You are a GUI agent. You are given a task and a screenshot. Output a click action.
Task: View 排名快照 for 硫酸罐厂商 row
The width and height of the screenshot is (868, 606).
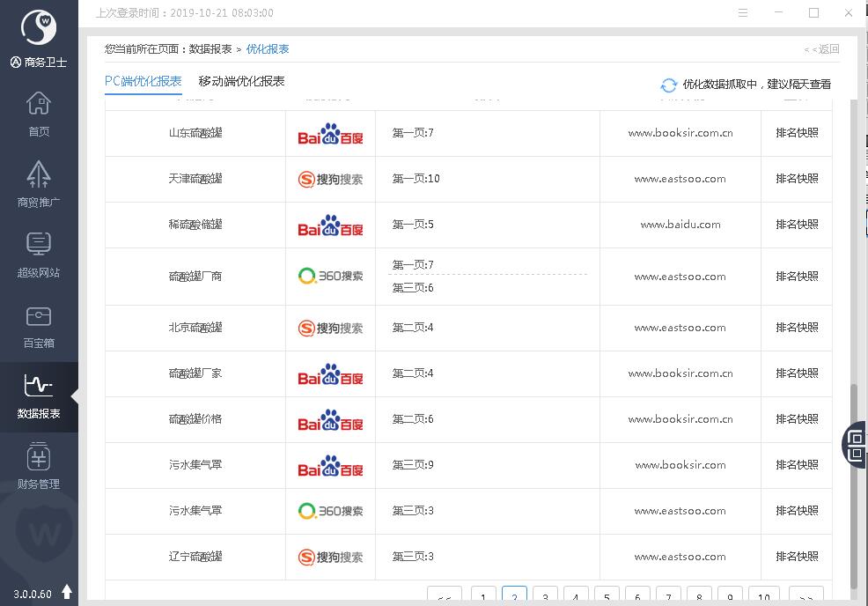point(797,277)
